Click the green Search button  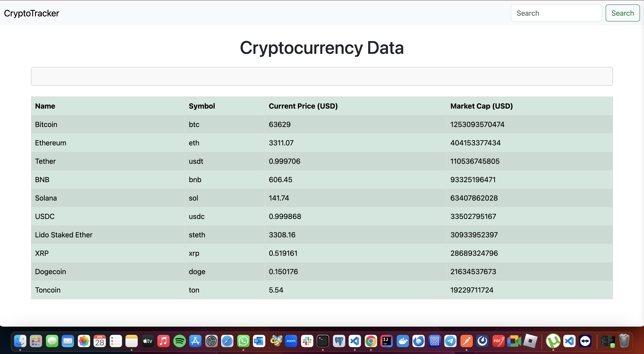point(622,13)
